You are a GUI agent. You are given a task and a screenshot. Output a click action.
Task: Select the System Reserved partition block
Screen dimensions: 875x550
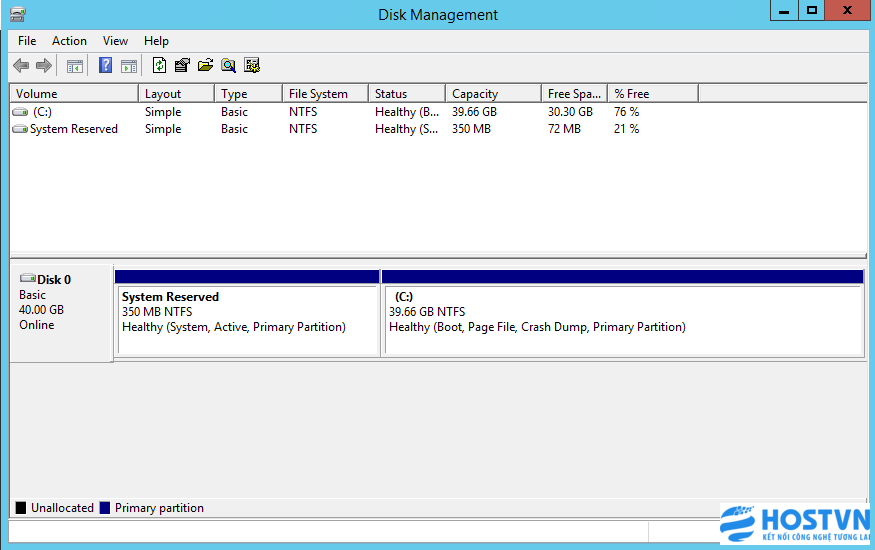click(247, 313)
